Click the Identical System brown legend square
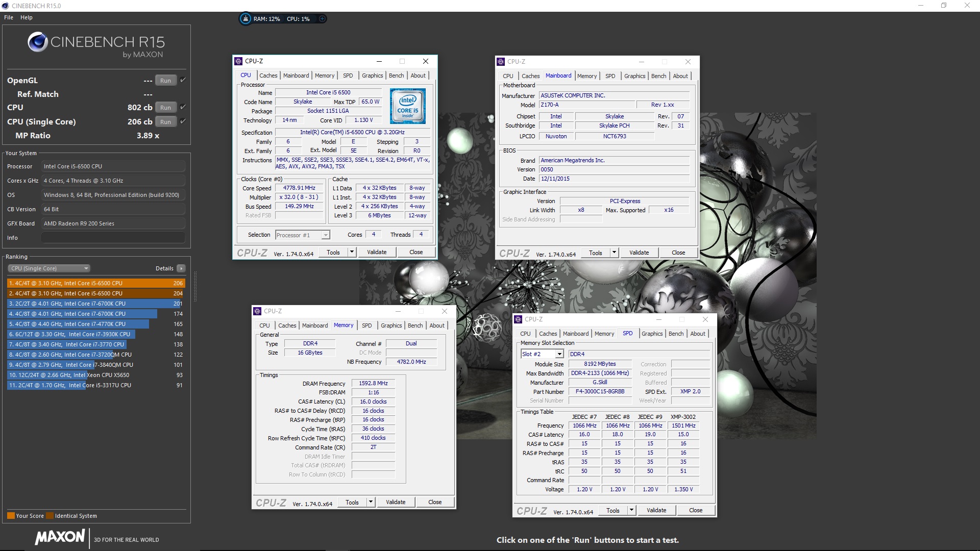 coord(50,515)
